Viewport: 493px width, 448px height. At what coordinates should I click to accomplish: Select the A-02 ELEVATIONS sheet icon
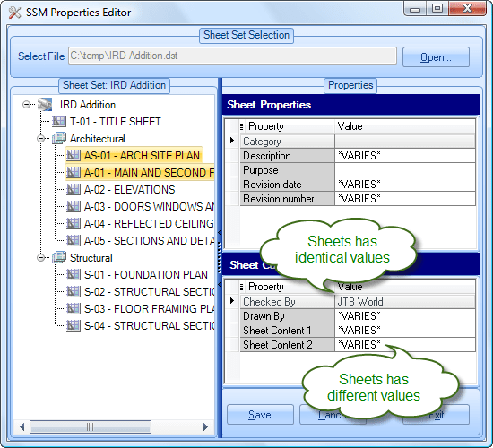(x=74, y=189)
